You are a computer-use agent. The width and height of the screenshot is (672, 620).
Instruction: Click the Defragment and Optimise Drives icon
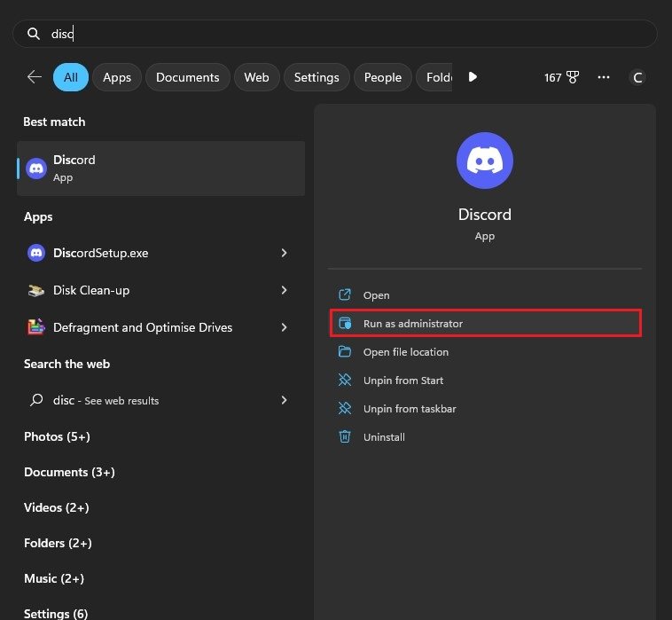click(36, 327)
